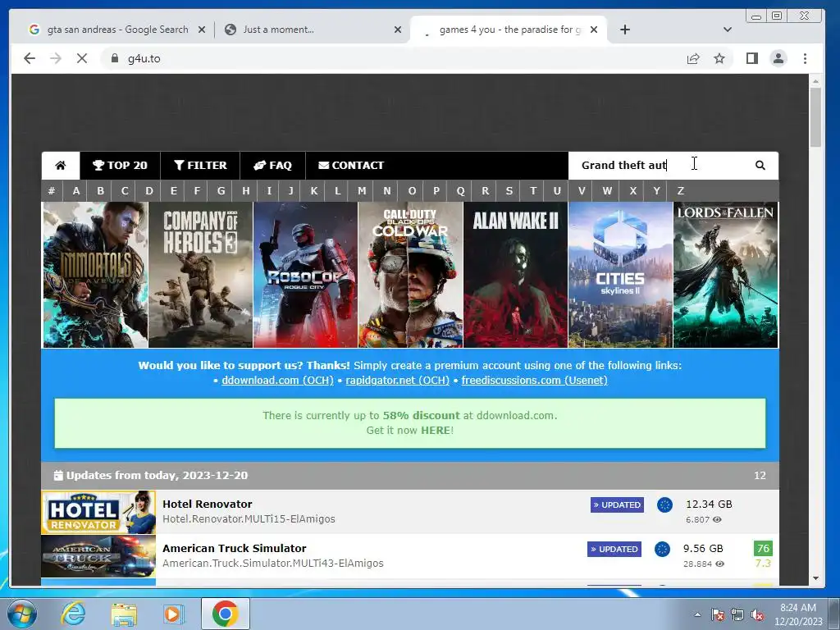The image size is (840, 630).
Task: Click the site lock icon
Action: (114, 58)
